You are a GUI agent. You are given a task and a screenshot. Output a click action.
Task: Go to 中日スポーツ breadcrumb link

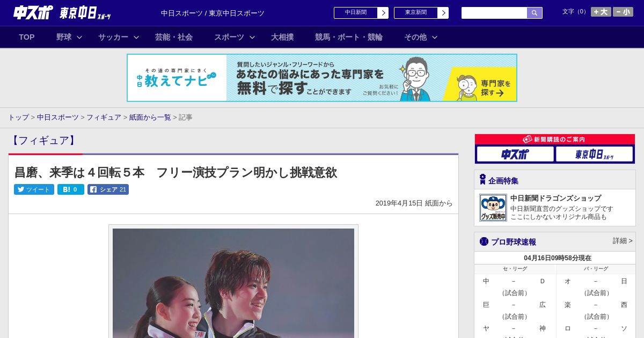pos(58,117)
